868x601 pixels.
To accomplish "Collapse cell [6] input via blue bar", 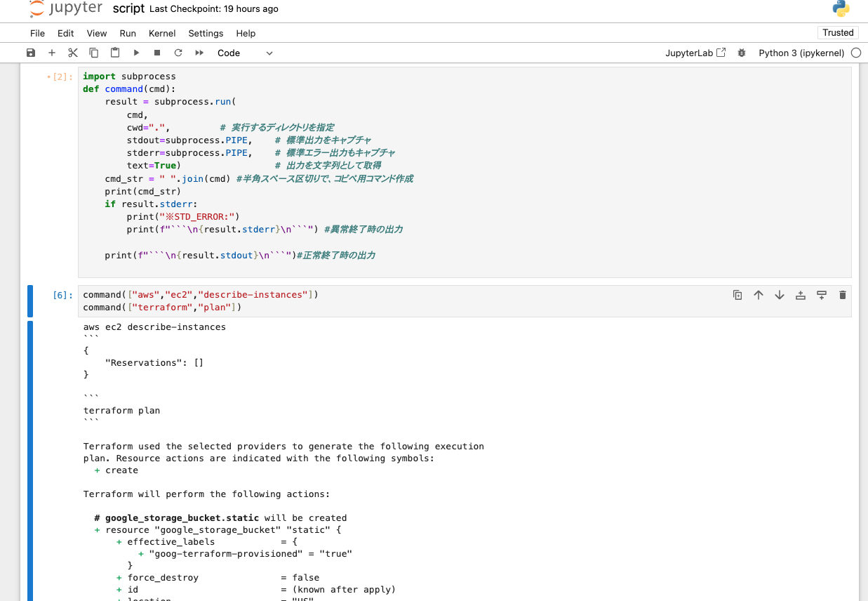I will pyautogui.click(x=30, y=301).
